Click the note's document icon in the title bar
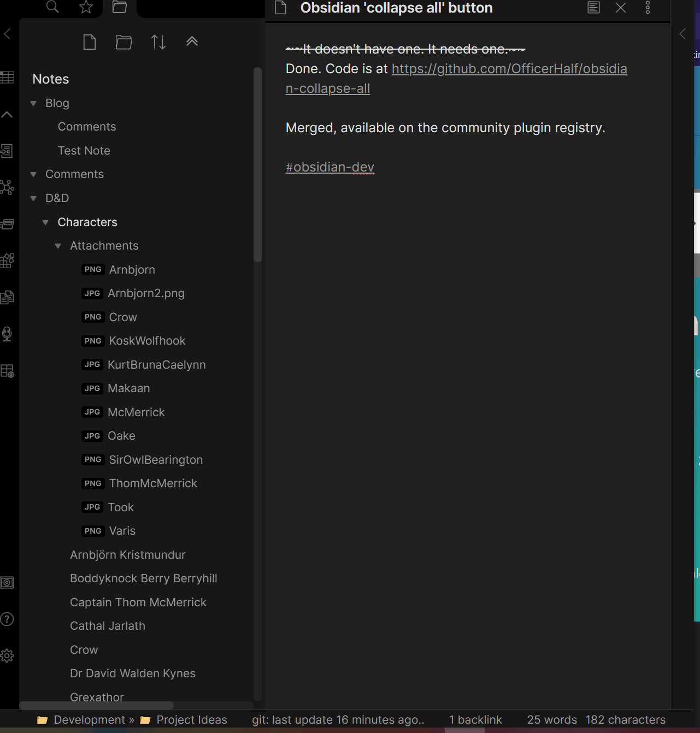700x733 pixels. pos(281,8)
